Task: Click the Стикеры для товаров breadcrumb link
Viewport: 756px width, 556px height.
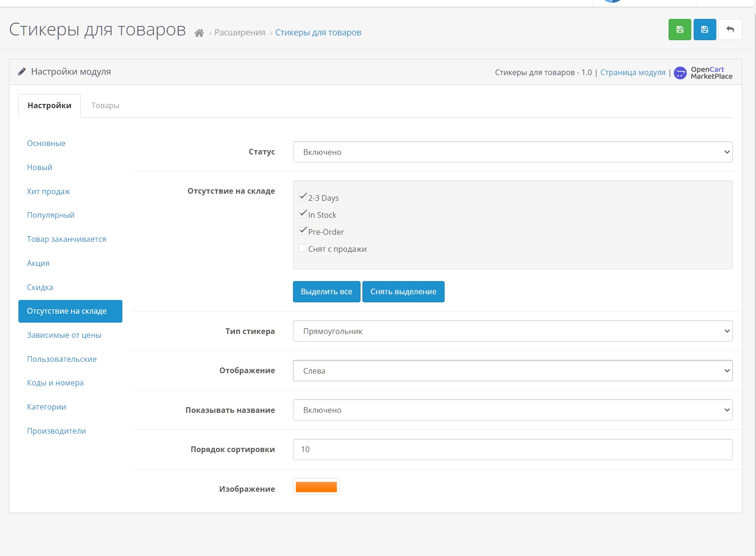Action: point(318,33)
